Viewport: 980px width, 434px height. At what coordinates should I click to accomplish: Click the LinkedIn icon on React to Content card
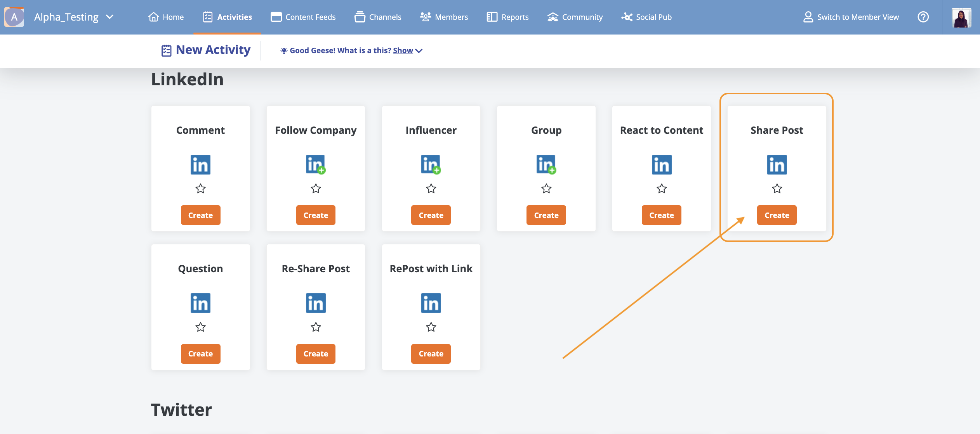point(662,165)
